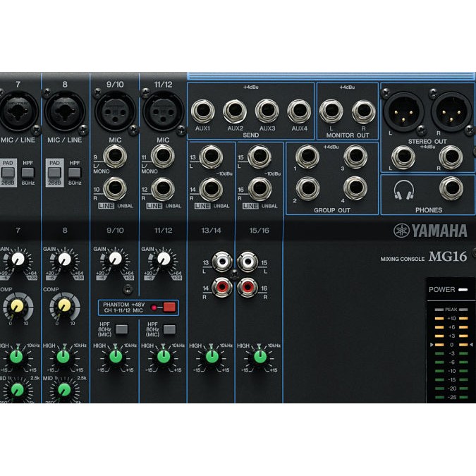Screen dimensions: 476x476
Task: Toggle the PHANTOM +48V red switch
Action: click(x=169, y=307)
